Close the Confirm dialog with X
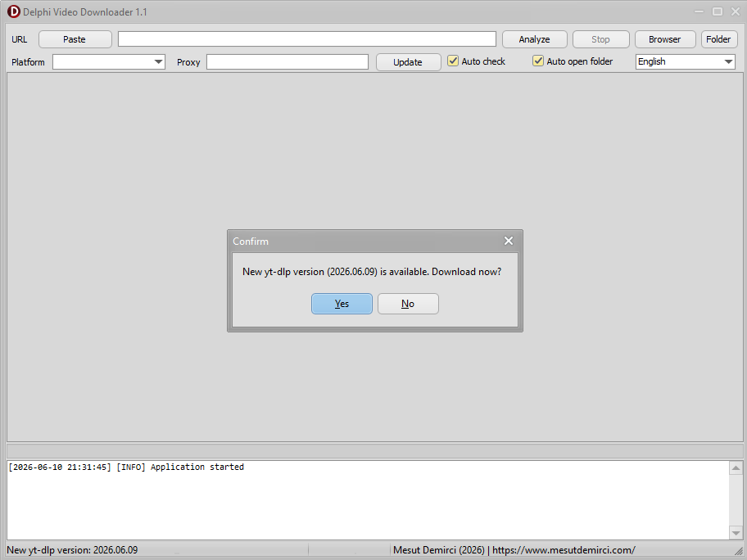This screenshot has width=747, height=560. click(509, 241)
